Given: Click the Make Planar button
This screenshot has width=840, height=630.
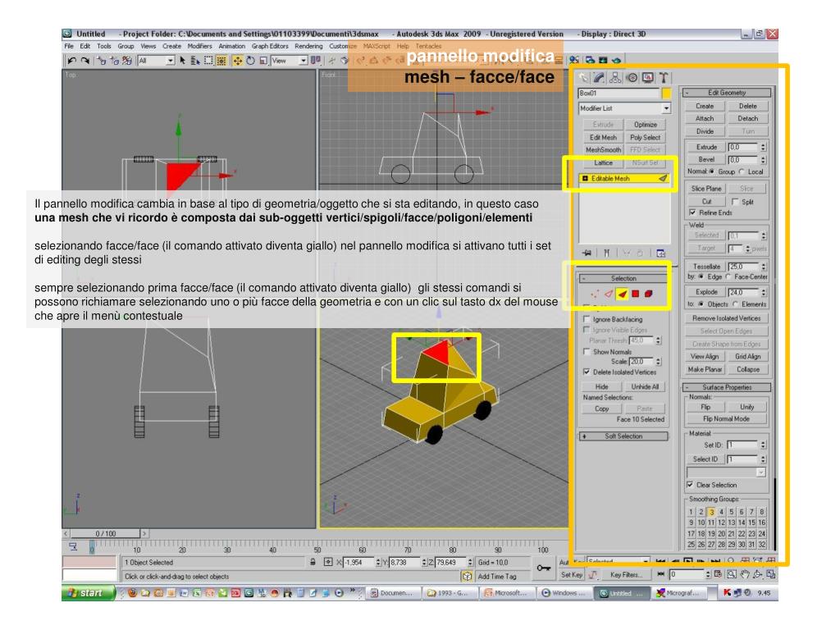Looking at the screenshot, I should pos(705,369).
